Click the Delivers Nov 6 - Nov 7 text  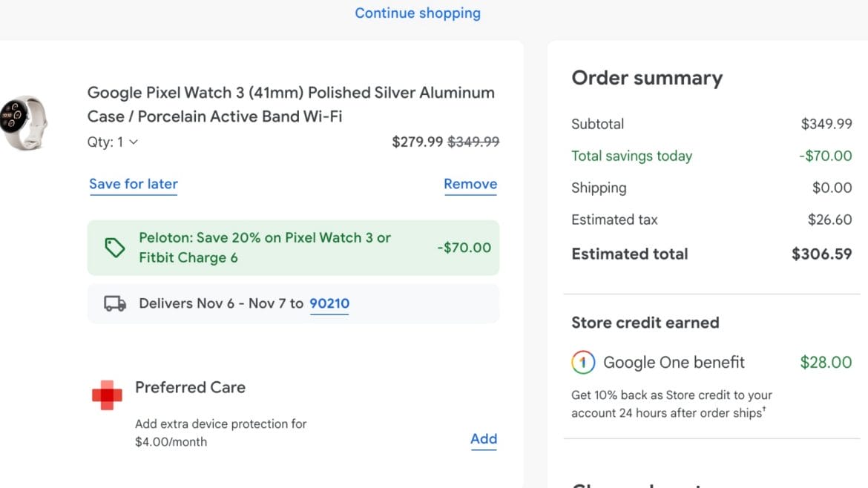pos(221,303)
